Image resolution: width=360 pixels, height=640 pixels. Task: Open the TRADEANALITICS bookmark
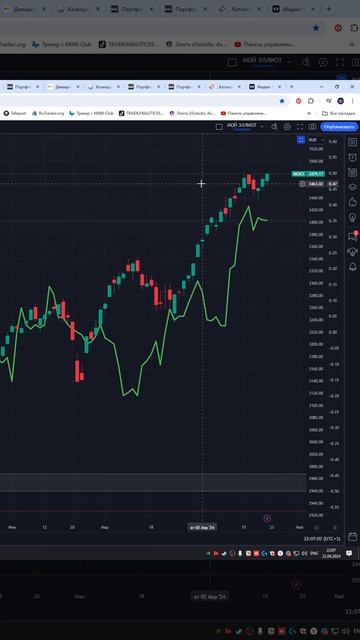pos(141,113)
